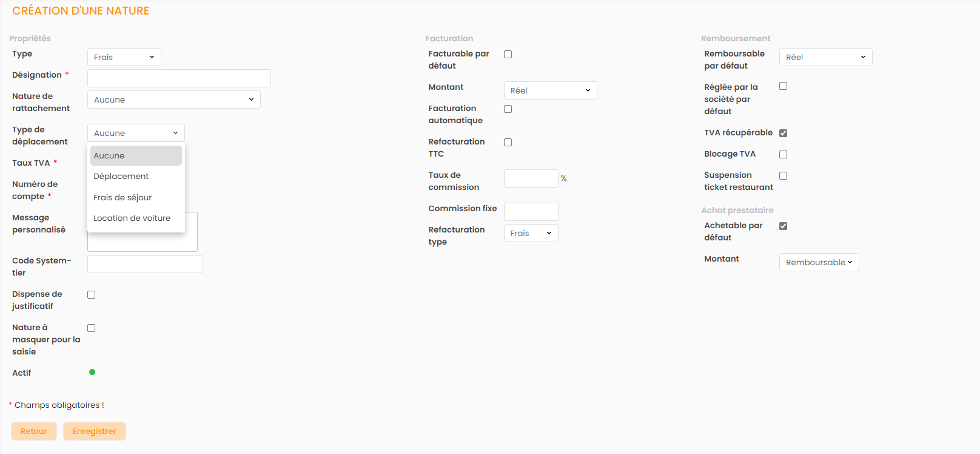Open the Refacturation type dropdown

click(530, 233)
